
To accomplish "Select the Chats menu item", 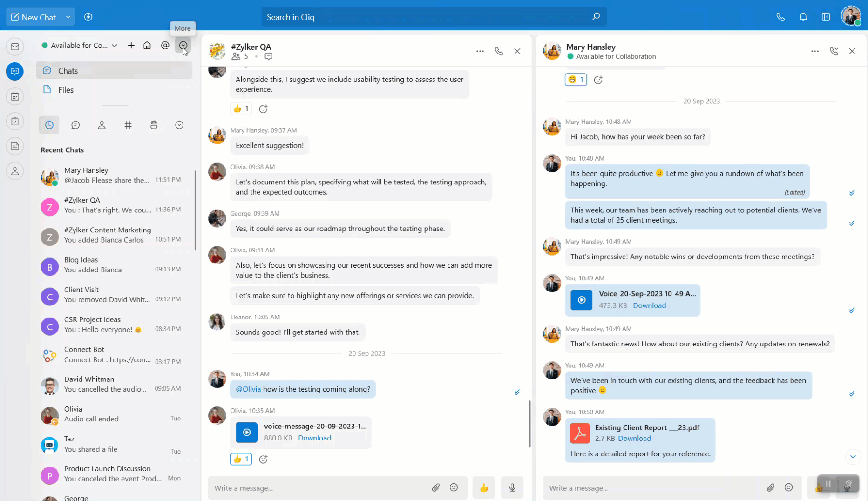I will point(114,71).
